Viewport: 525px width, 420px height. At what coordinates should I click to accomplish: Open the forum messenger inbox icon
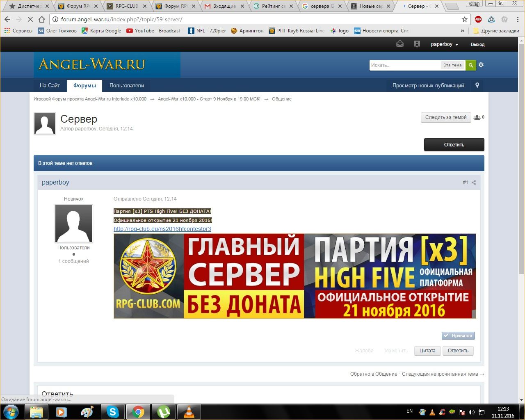(400, 44)
